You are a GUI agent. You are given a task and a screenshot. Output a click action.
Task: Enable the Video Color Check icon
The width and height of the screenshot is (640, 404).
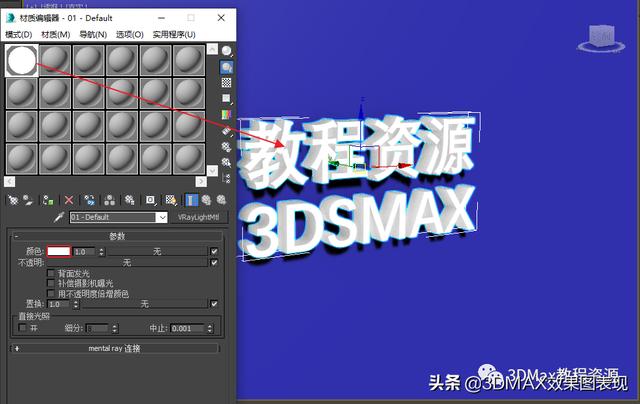[227, 115]
